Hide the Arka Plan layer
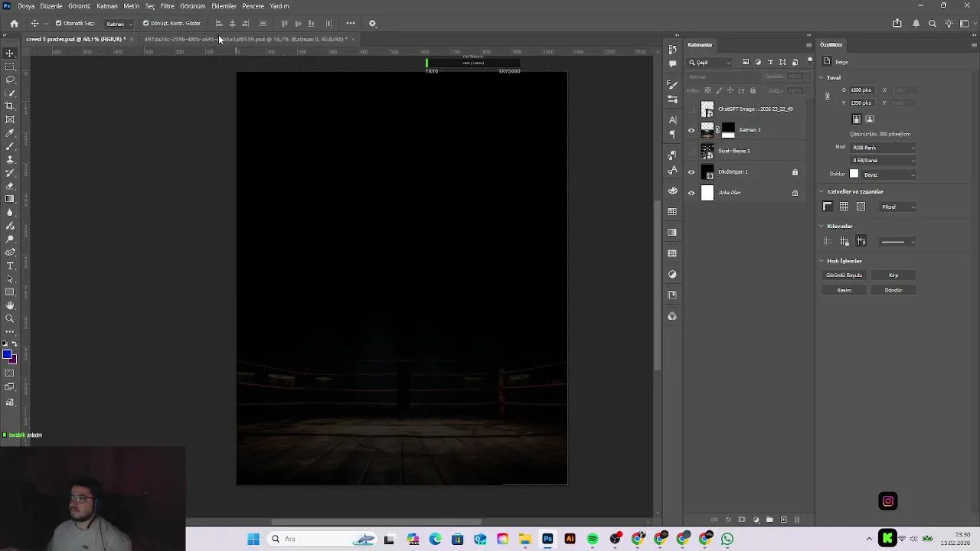The width and height of the screenshot is (980, 551). pyautogui.click(x=691, y=193)
